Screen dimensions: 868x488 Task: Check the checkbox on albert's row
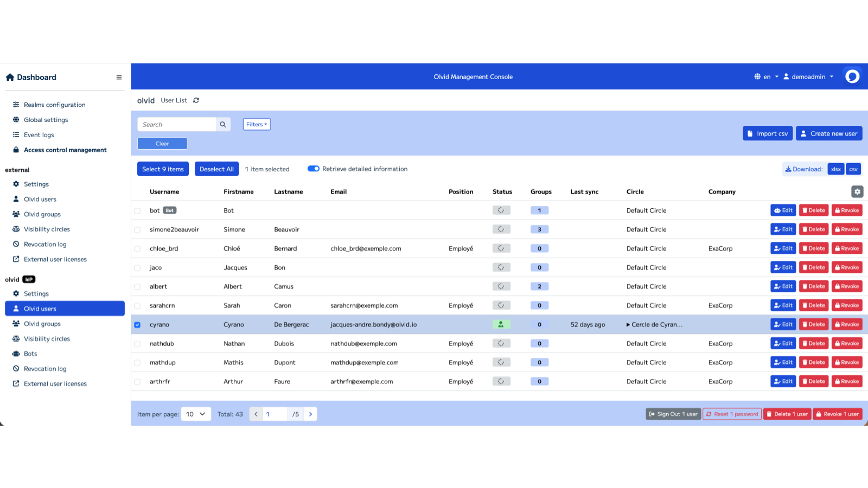pyautogui.click(x=138, y=286)
